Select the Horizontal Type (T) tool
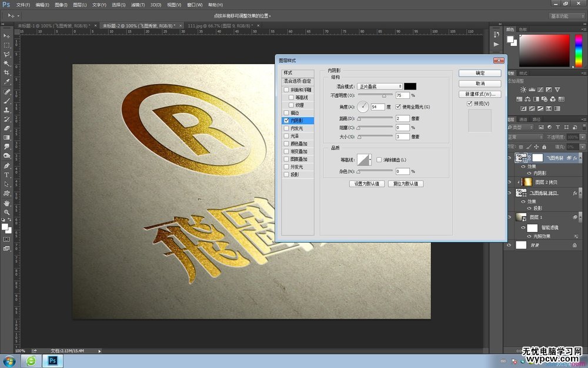 [x=7, y=175]
